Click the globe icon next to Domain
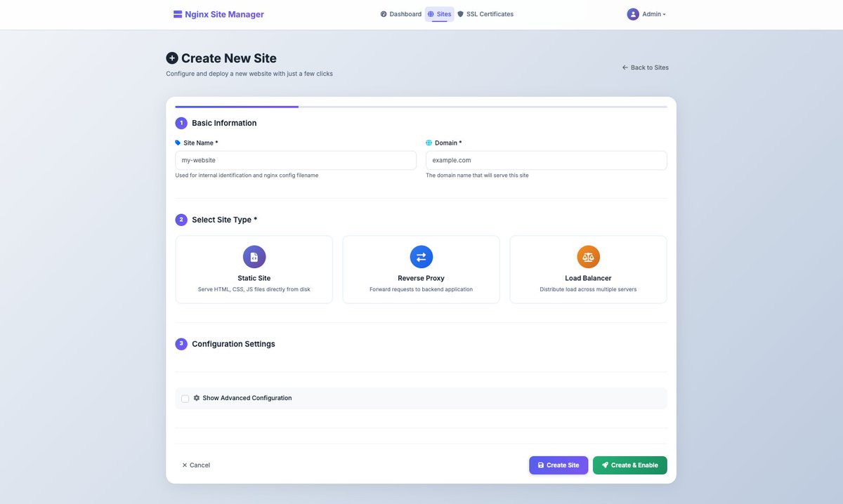 (x=429, y=142)
